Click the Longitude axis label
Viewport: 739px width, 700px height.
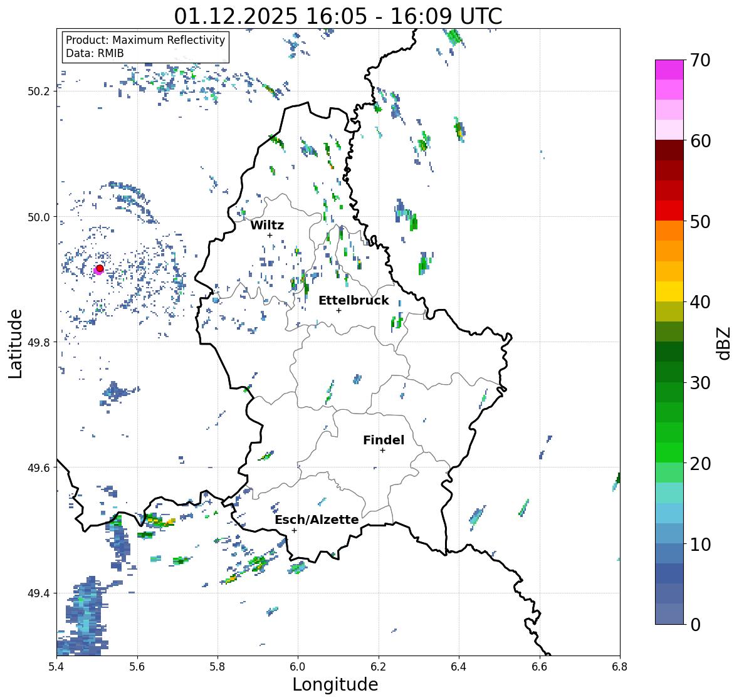335,684
